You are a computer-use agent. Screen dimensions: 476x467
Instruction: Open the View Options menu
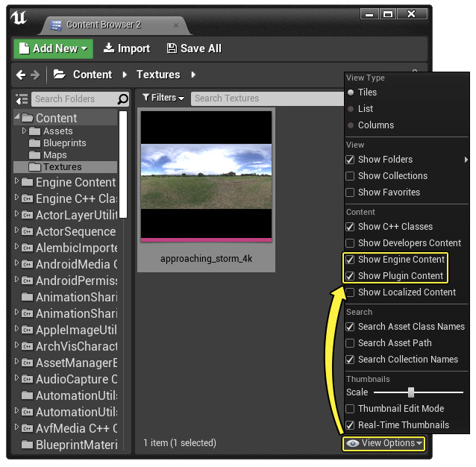(384, 443)
